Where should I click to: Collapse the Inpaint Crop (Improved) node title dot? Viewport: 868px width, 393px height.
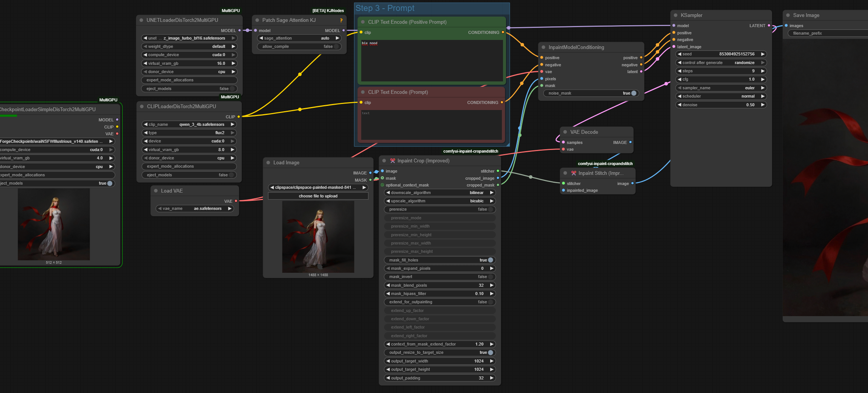pos(384,161)
